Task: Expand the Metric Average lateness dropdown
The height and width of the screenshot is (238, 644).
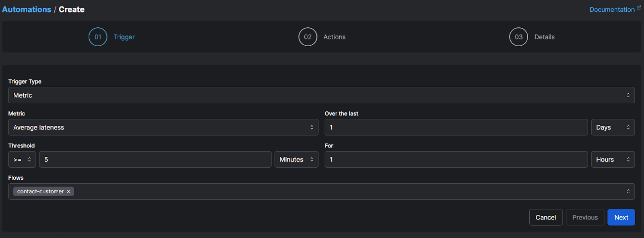Action: coord(163,127)
